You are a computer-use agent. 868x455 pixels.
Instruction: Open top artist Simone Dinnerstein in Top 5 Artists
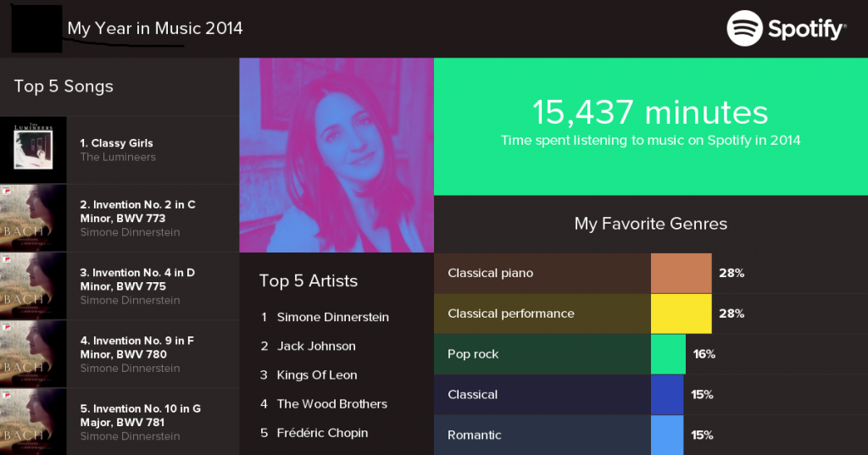click(x=332, y=317)
